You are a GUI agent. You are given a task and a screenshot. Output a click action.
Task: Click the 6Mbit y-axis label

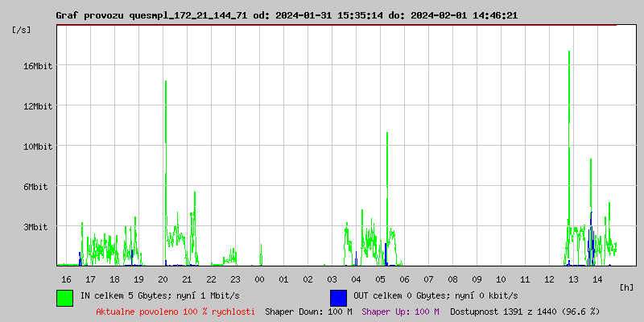tap(35, 187)
